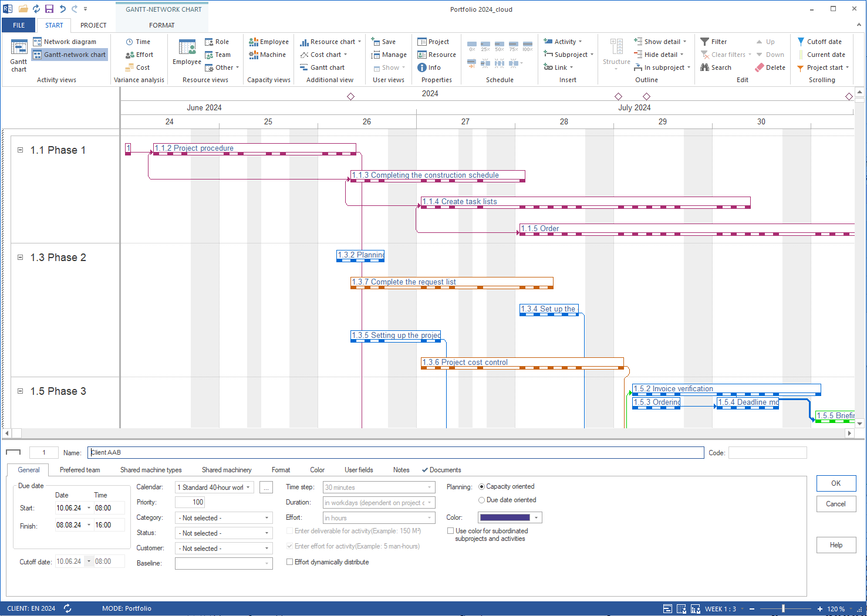Image resolution: width=867 pixels, height=616 pixels.
Task: Click In subproject outline button
Action: [x=662, y=67]
